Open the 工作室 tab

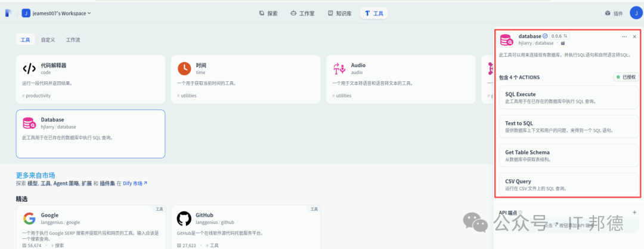[302, 13]
